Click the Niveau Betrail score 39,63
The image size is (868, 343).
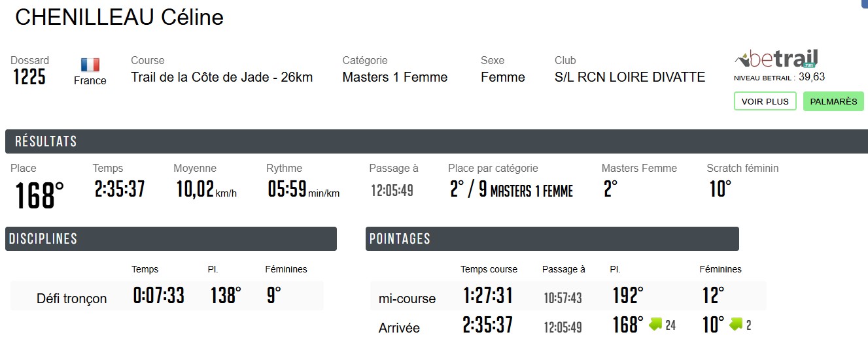[x=811, y=77]
